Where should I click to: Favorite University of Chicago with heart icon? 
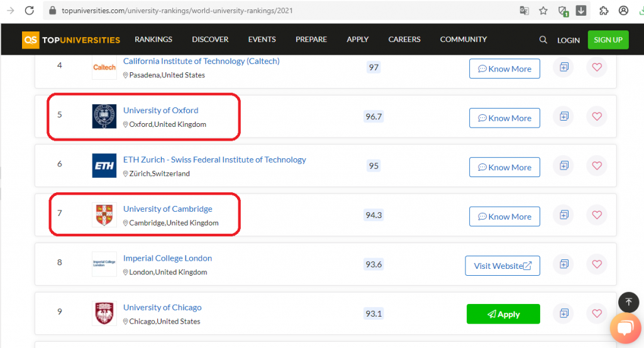(597, 313)
